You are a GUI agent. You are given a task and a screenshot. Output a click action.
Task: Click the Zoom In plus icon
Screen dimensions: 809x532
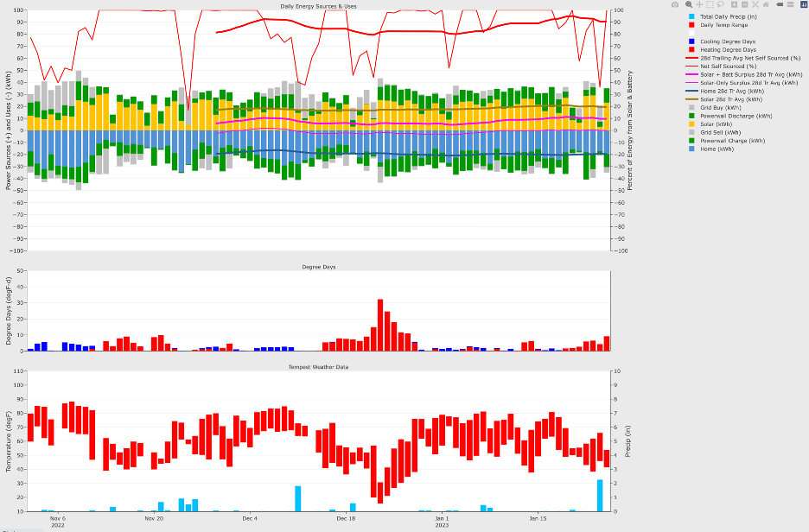coord(734,4)
